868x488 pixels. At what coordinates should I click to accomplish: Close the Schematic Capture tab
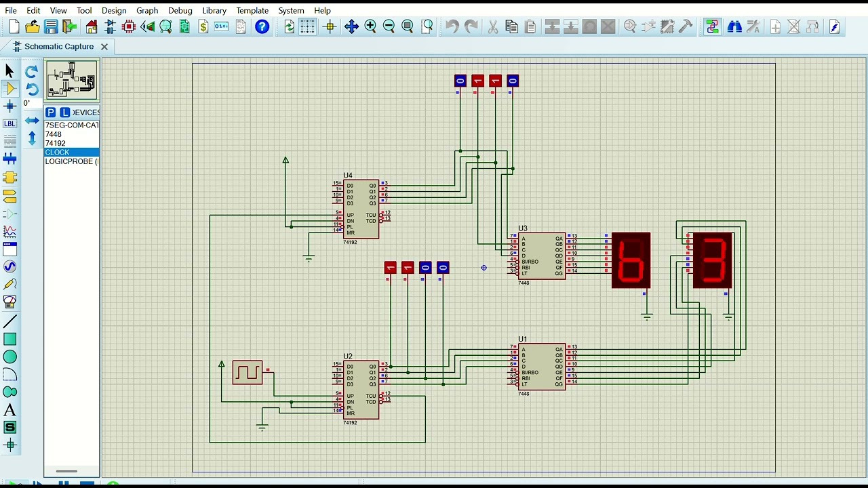coord(104,47)
